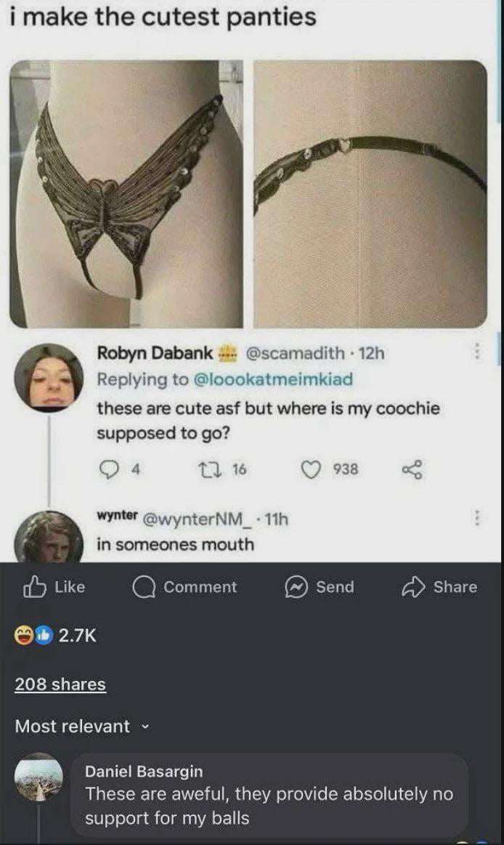Toggle Like on this post
Image resolution: width=504 pixels, height=845 pixels.
54,587
